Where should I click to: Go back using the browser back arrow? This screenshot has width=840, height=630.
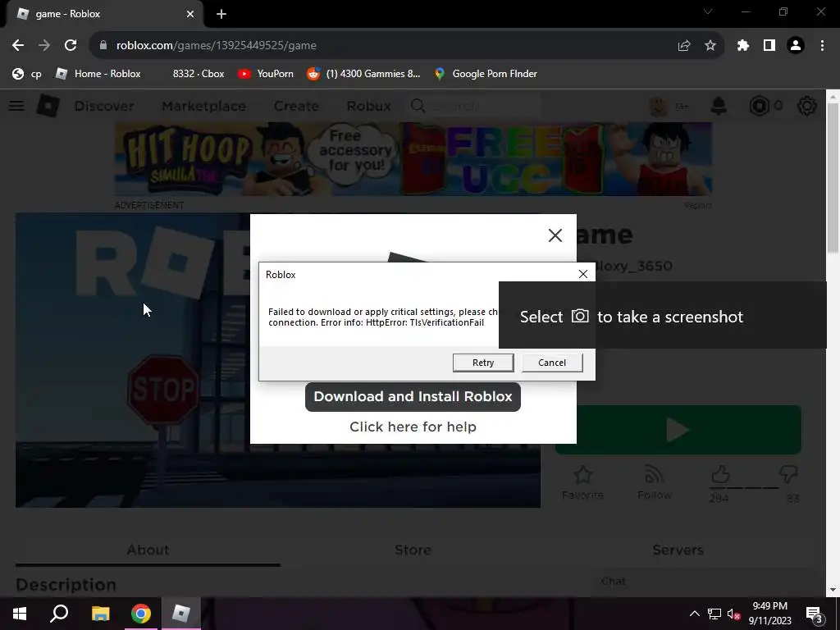tap(18, 46)
